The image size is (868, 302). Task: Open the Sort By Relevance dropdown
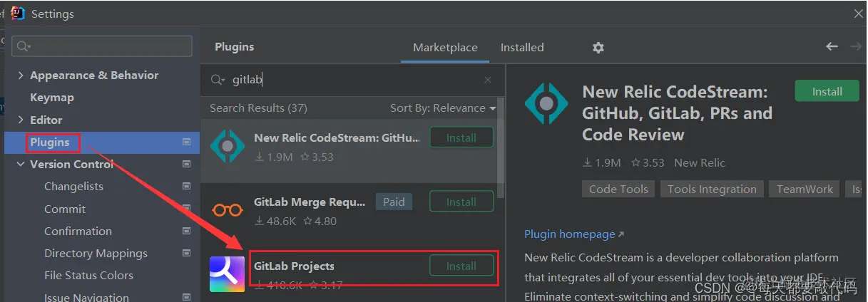443,108
